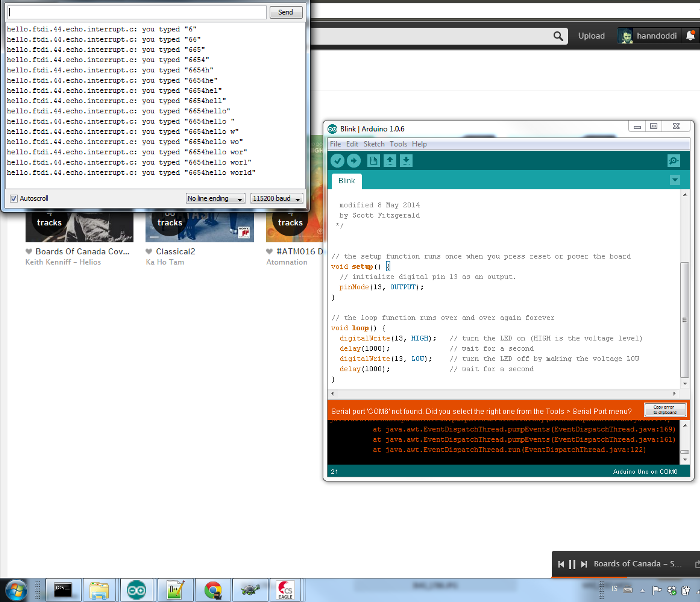Open the Boards Of Canada Cov... playlist title
Screen dimensions: 700x602
tap(82, 251)
